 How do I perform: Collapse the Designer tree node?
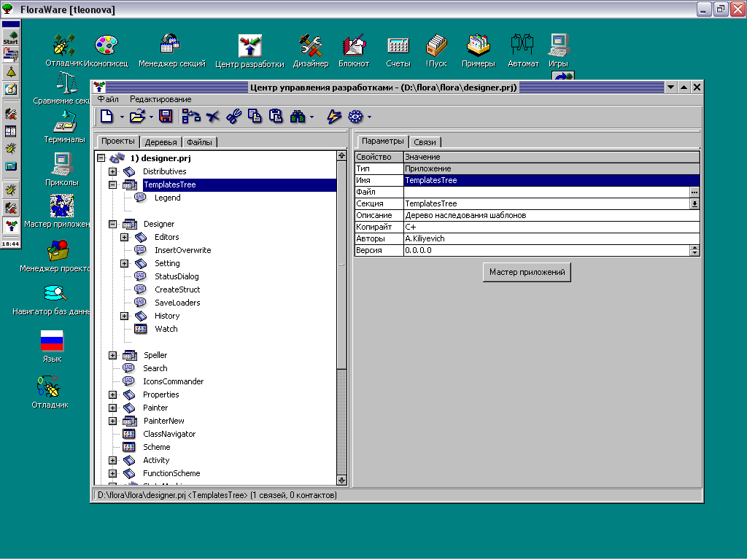coord(113,224)
